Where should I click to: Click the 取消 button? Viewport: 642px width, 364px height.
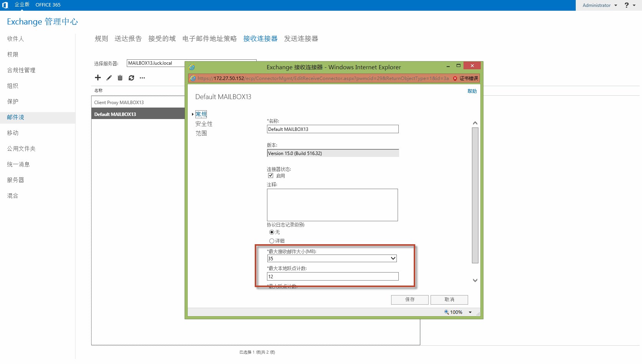449,300
